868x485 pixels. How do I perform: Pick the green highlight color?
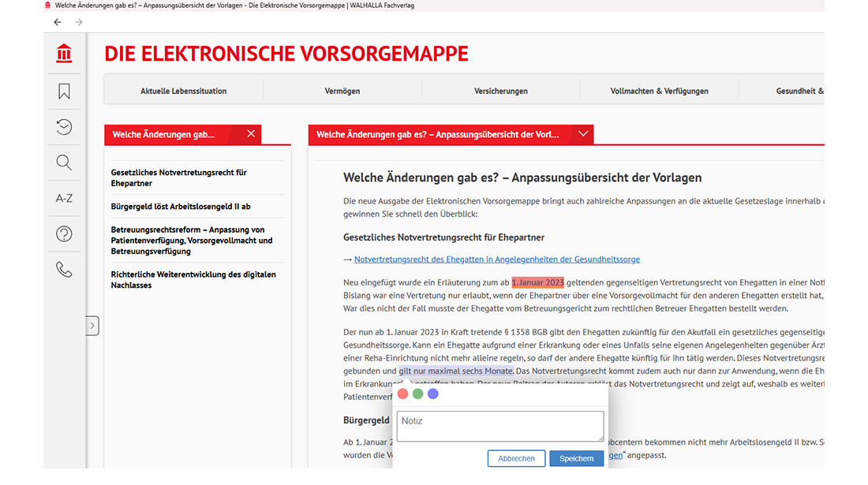click(x=418, y=394)
